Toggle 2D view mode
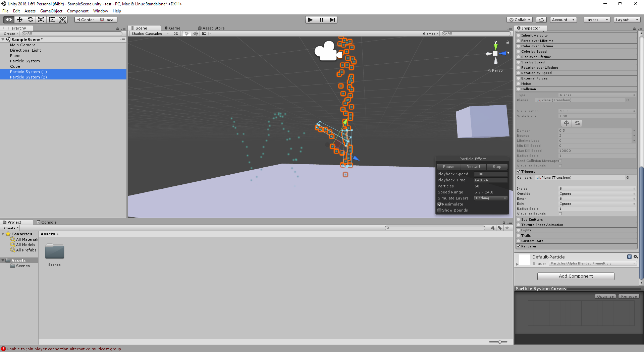The width and height of the screenshot is (644, 352). click(x=176, y=34)
